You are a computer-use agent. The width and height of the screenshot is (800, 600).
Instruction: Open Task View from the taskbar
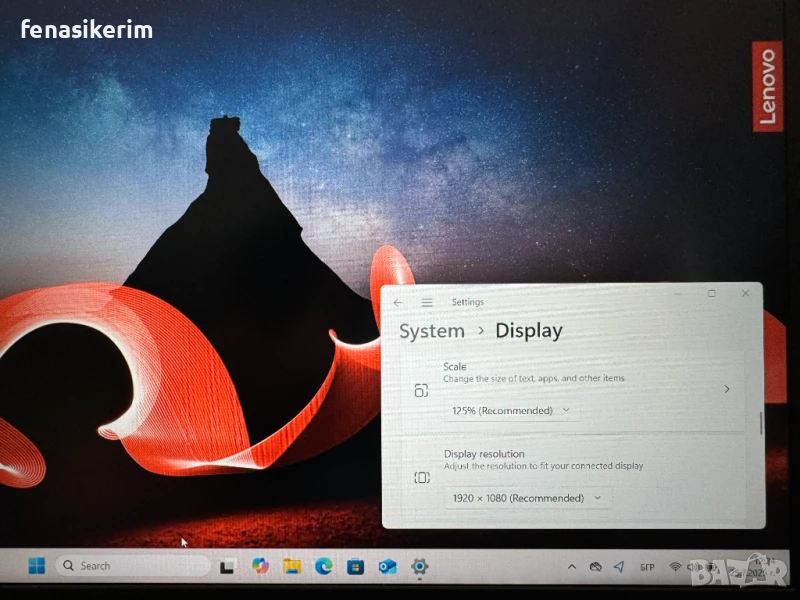tap(227, 567)
